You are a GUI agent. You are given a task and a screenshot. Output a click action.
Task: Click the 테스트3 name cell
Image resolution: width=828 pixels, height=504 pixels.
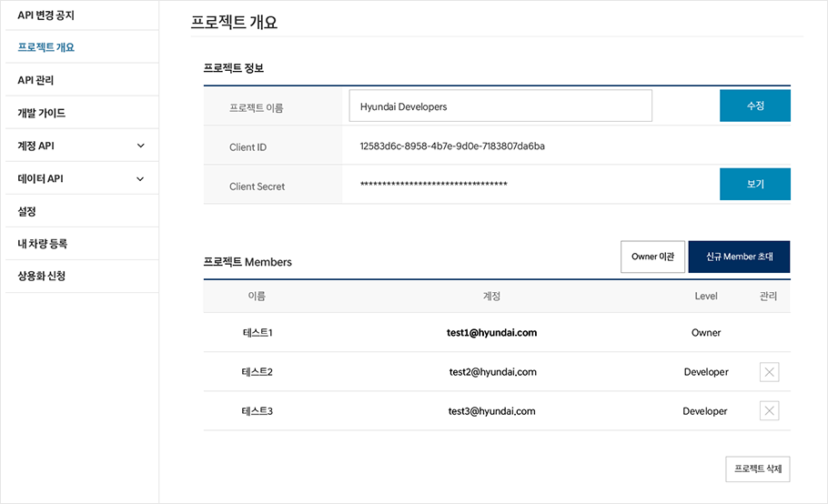(257, 411)
